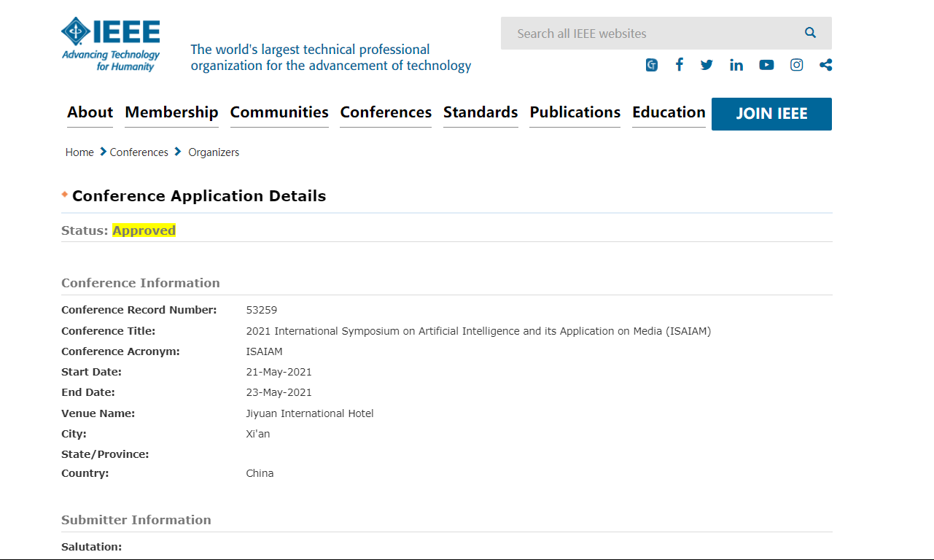Viewport: 934px width, 560px height.
Task: Go to Organizers breadcrumb link
Action: 214,152
